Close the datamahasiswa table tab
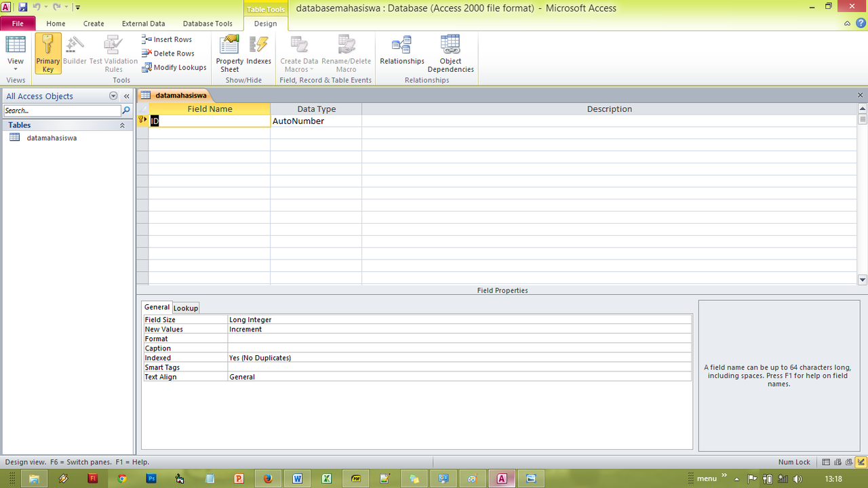The height and width of the screenshot is (488, 868). click(x=861, y=96)
